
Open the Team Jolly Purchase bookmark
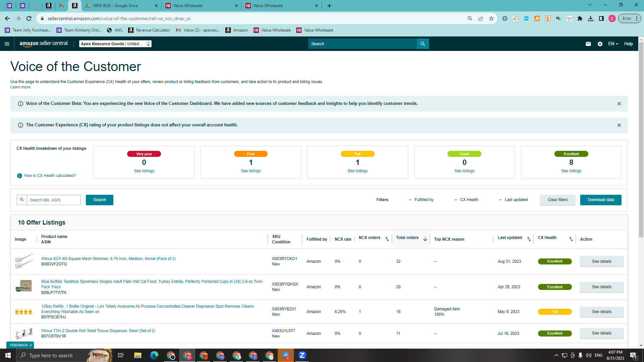[x=28, y=30]
